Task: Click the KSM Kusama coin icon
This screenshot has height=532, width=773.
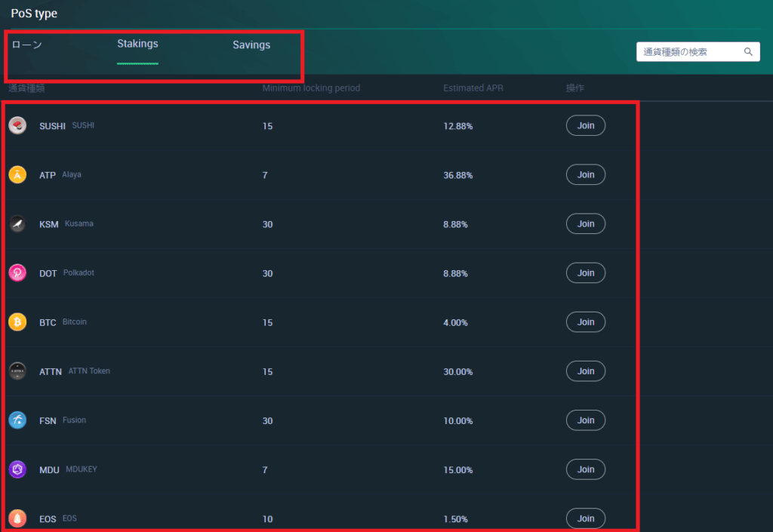Action: point(17,223)
